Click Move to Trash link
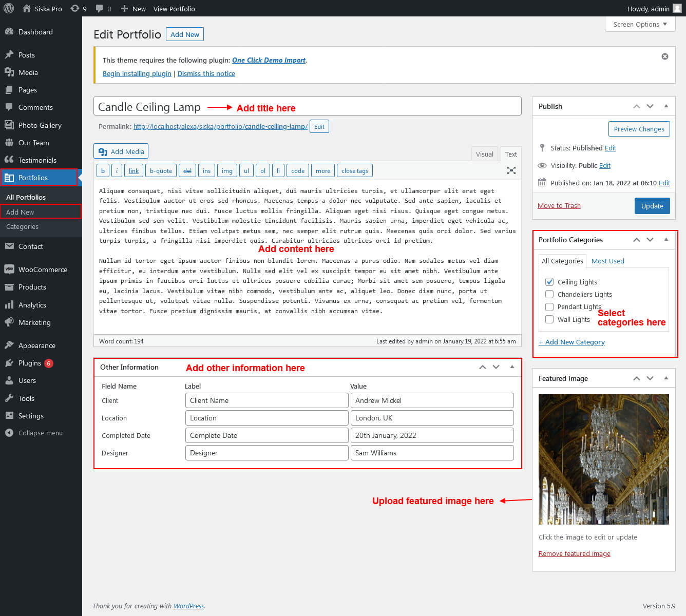686x616 pixels. (559, 205)
